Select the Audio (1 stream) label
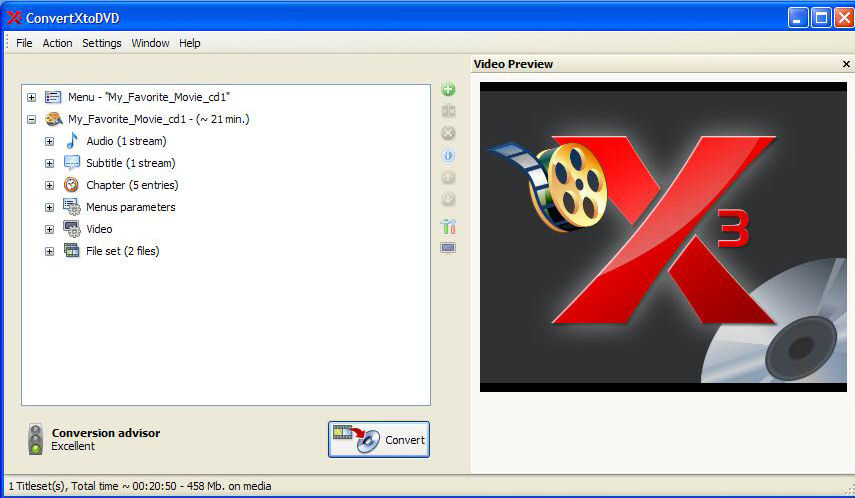The image size is (855, 498). pyautogui.click(x=126, y=141)
